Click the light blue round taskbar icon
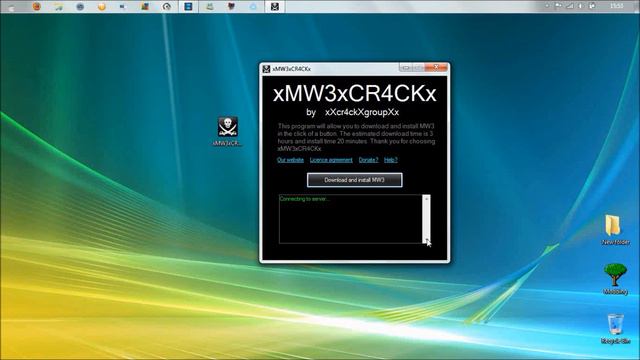Viewport: 640px width, 360px height. point(253,6)
